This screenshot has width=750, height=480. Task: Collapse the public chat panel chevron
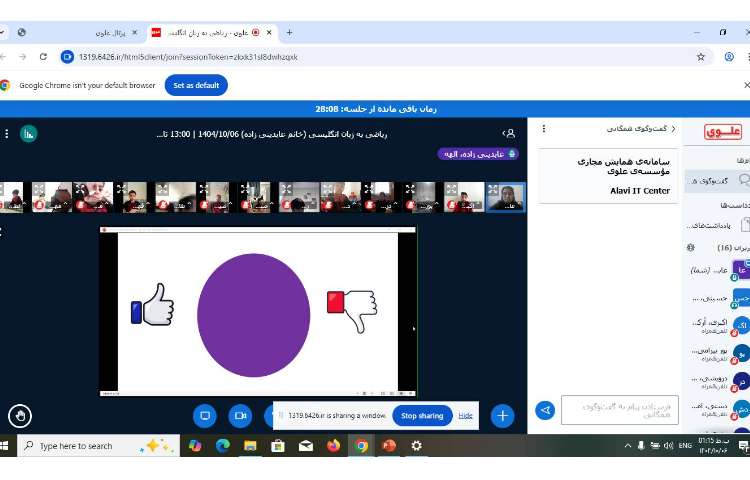pos(673,129)
